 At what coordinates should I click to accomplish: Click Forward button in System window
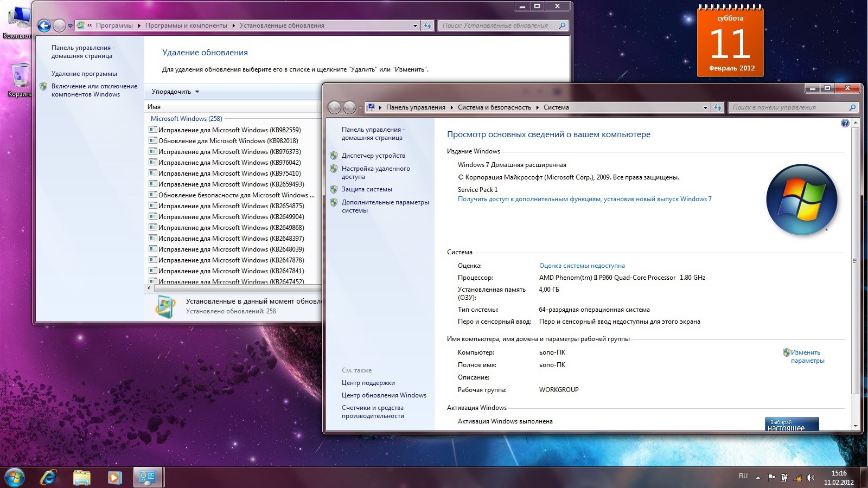pos(349,108)
